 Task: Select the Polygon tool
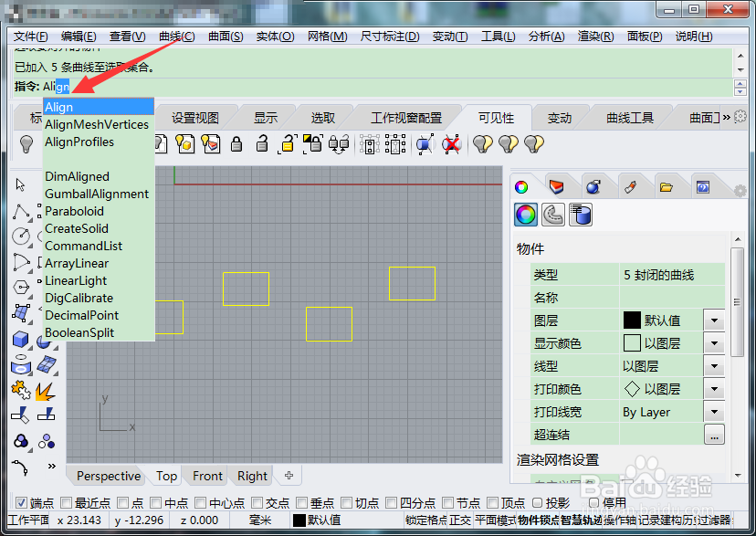point(21,287)
